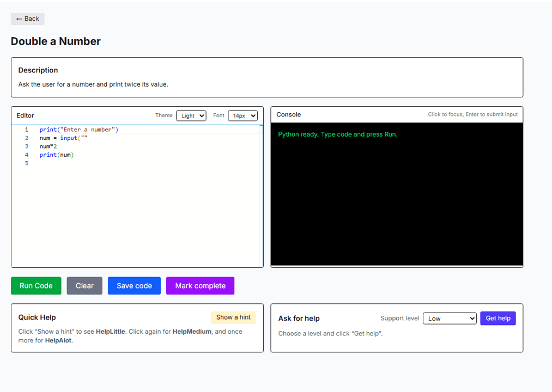The image size is (552, 392).
Task: Click the Double a Number page heading
Action: click(x=55, y=41)
